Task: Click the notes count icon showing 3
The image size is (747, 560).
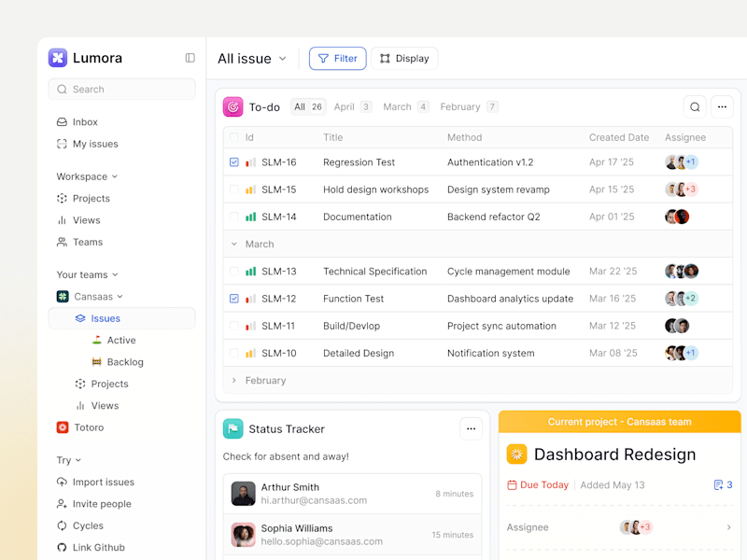Action: tap(723, 484)
